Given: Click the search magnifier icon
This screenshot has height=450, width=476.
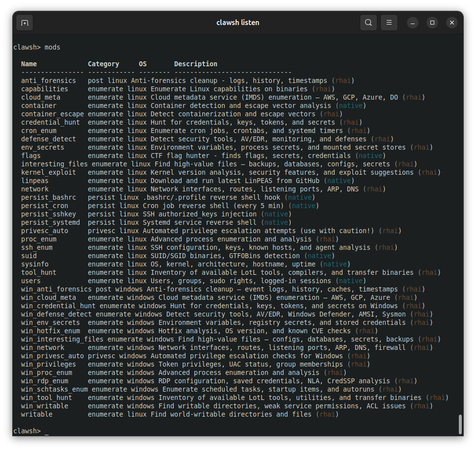Looking at the screenshot, I should pos(368,23).
